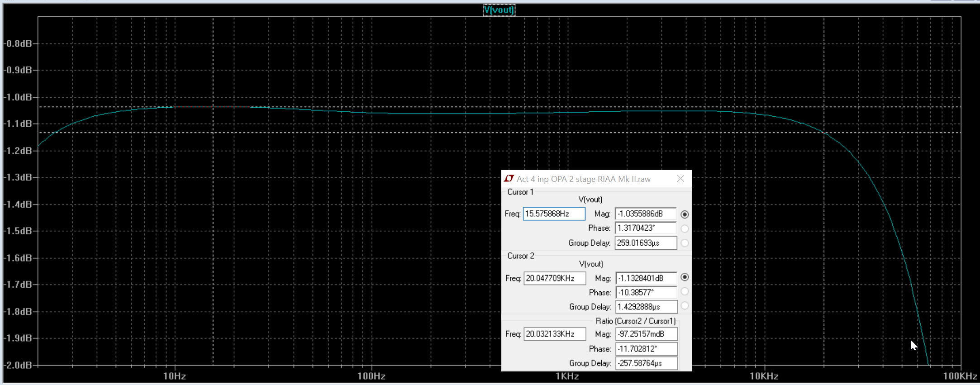Click LTspice icon in cursor dialog title
Viewport: 980px width, 385px height.
pyautogui.click(x=509, y=179)
